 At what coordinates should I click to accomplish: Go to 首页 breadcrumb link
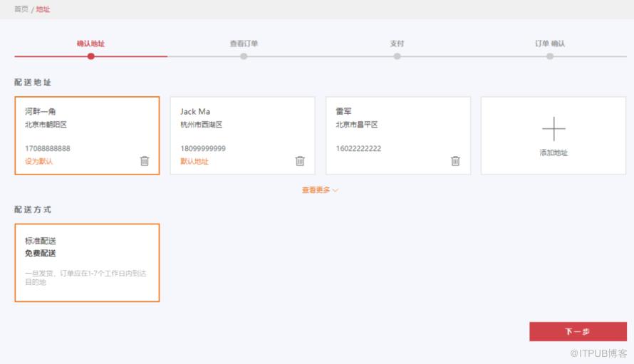pos(21,9)
